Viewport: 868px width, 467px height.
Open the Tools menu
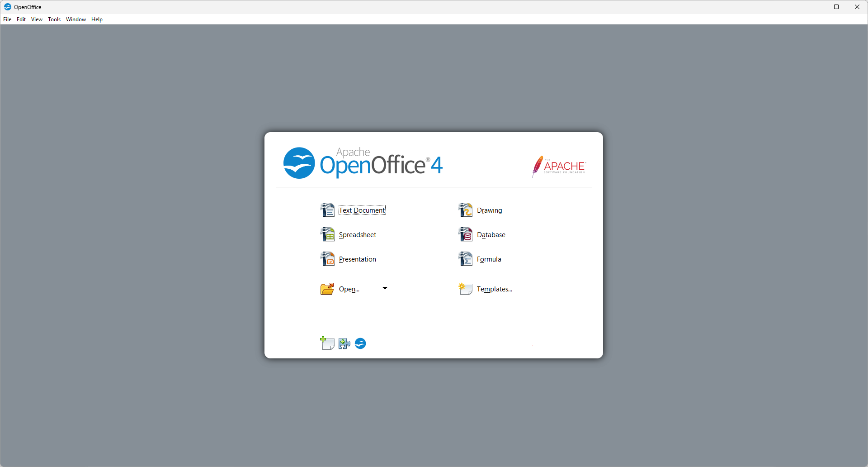coord(54,19)
